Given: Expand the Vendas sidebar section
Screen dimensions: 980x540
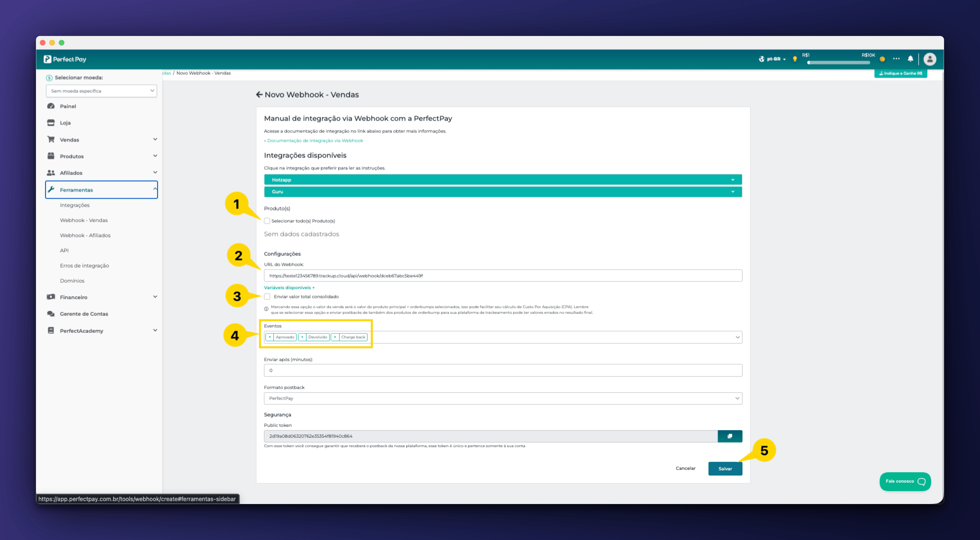Looking at the screenshot, I should coord(155,139).
